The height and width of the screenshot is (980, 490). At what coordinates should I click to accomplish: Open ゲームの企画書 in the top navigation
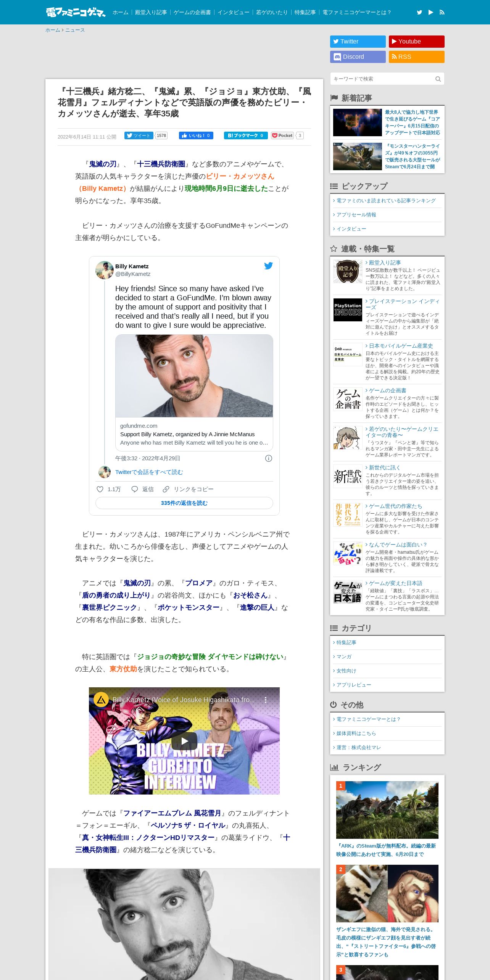(x=192, y=12)
